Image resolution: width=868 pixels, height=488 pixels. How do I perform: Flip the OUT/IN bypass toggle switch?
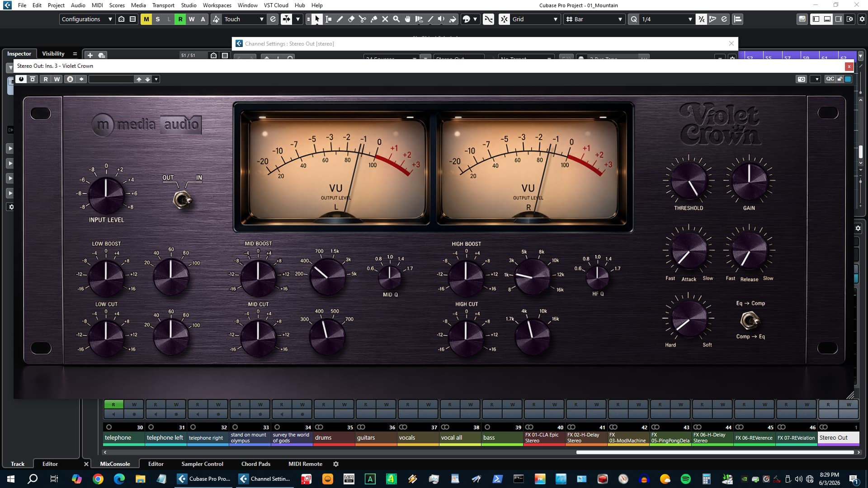tap(182, 199)
